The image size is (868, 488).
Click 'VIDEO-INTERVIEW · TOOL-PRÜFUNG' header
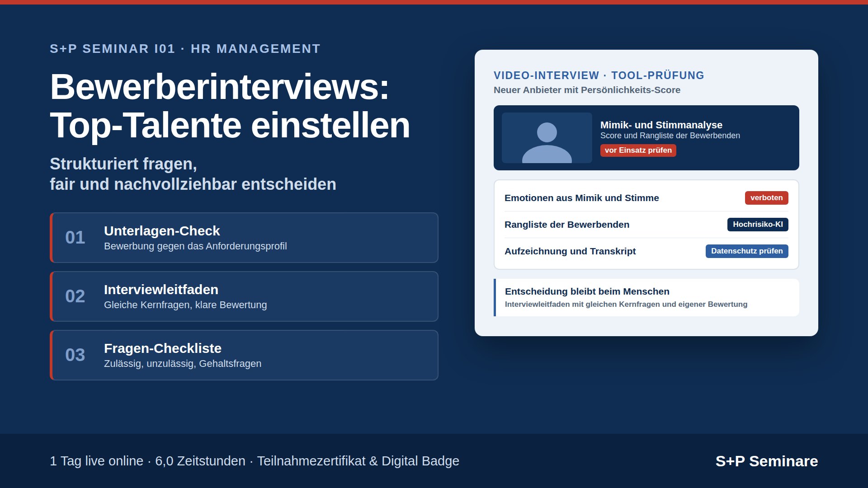point(599,75)
